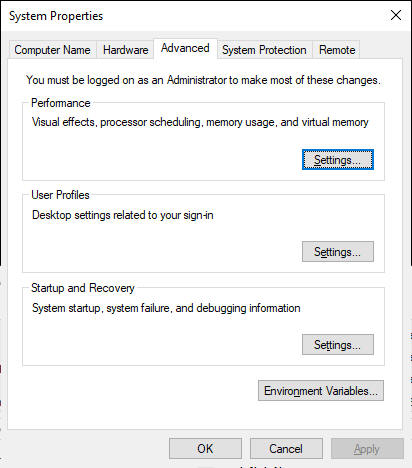Screen dimensions: 412x468
Task: Click the Performance group label
Action: pos(61,103)
